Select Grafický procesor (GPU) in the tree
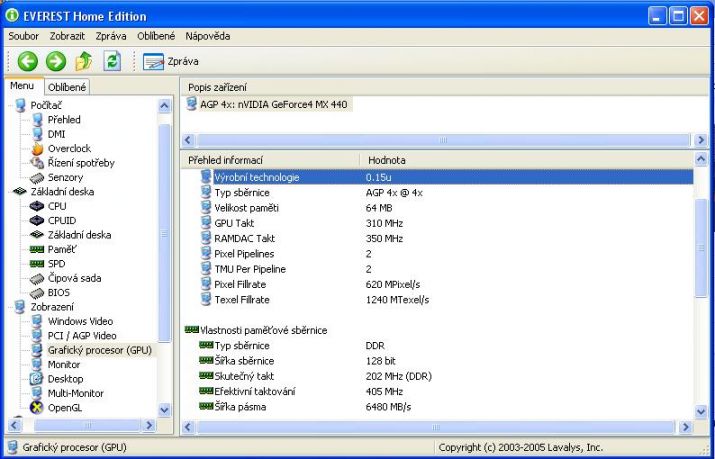Screen dimensions: 715x459 100,351
